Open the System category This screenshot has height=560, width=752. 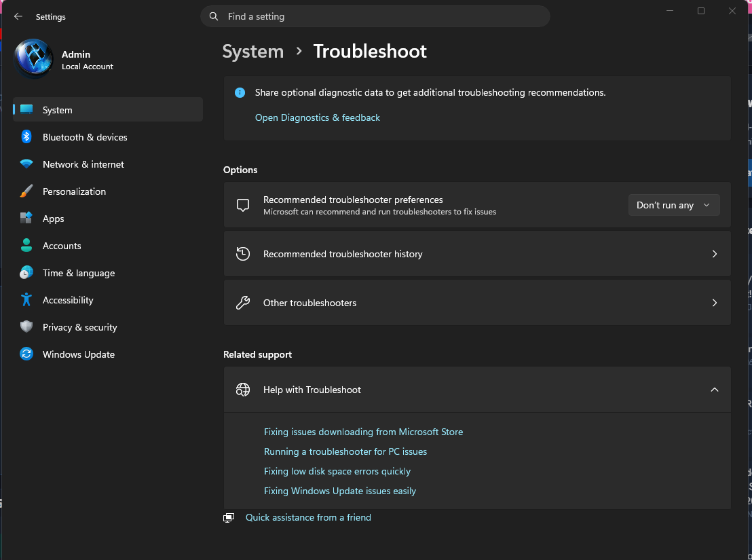pyautogui.click(x=108, y=109)
